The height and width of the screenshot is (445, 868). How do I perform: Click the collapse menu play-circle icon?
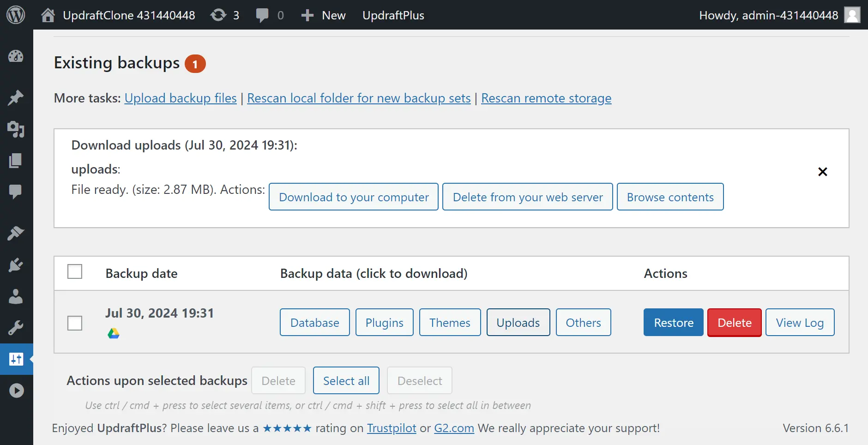tap(16, 391)
